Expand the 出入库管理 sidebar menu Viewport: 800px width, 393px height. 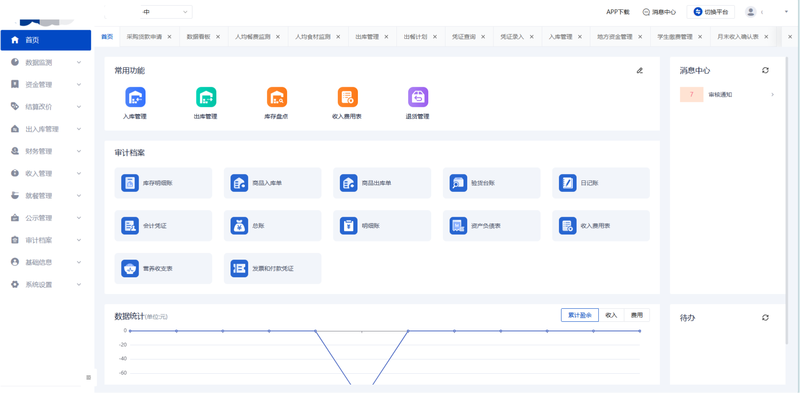click(46, 129)
